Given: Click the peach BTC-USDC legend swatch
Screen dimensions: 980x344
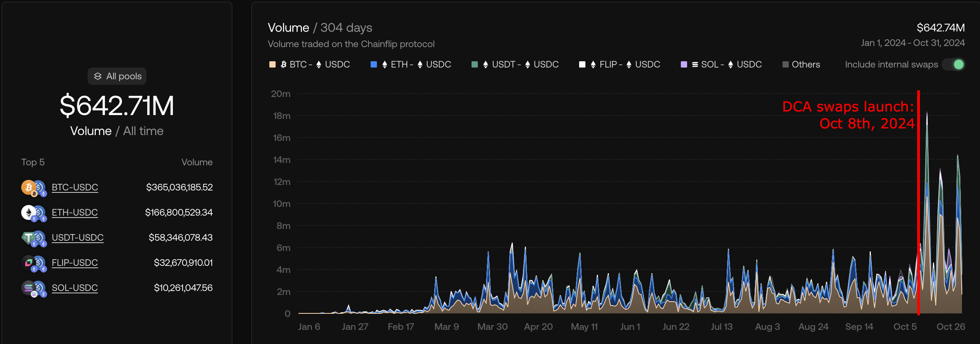Looking at the screenshot, I should coord(272,64).
